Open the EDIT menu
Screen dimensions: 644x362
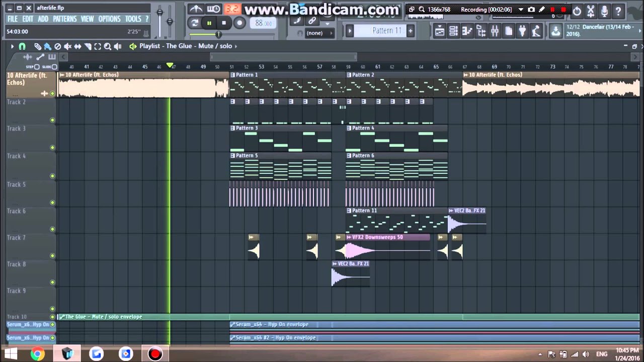tap(28, 19)
